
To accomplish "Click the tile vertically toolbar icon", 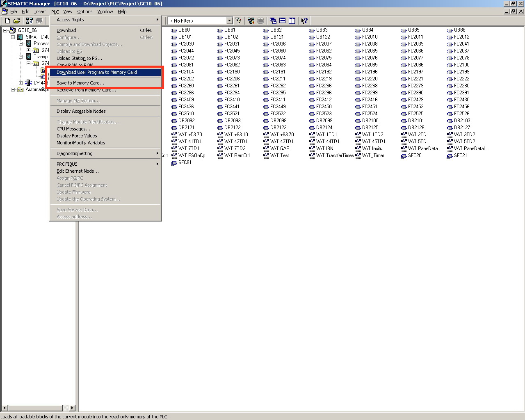I will 292,21.
